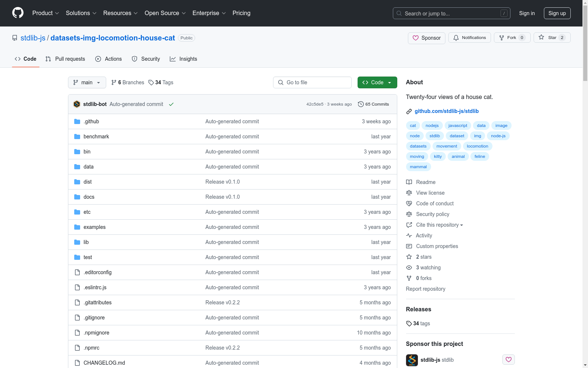588x368 pixels.
Task: Click the fork icon beside 0 forks
Action: pyautogui.click(x=409, y=278)
